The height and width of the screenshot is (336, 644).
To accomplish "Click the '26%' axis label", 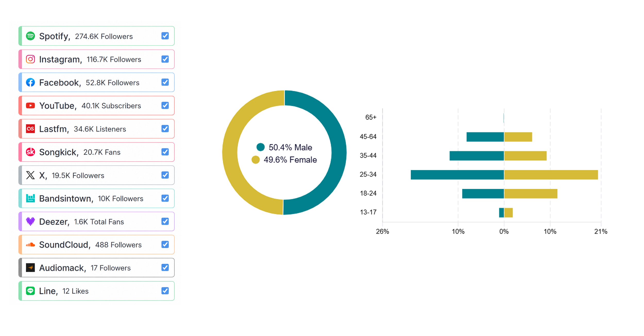I will 382,231.
